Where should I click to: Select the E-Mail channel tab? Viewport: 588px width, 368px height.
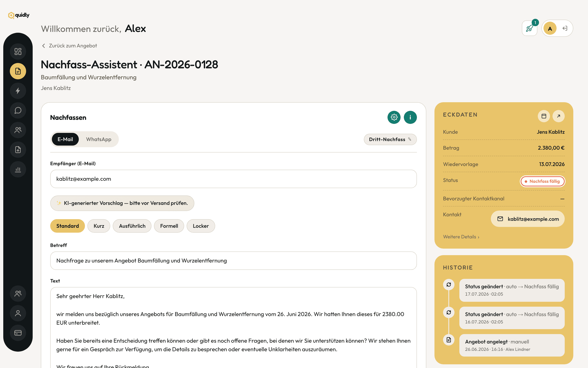(x=65, y=139)
